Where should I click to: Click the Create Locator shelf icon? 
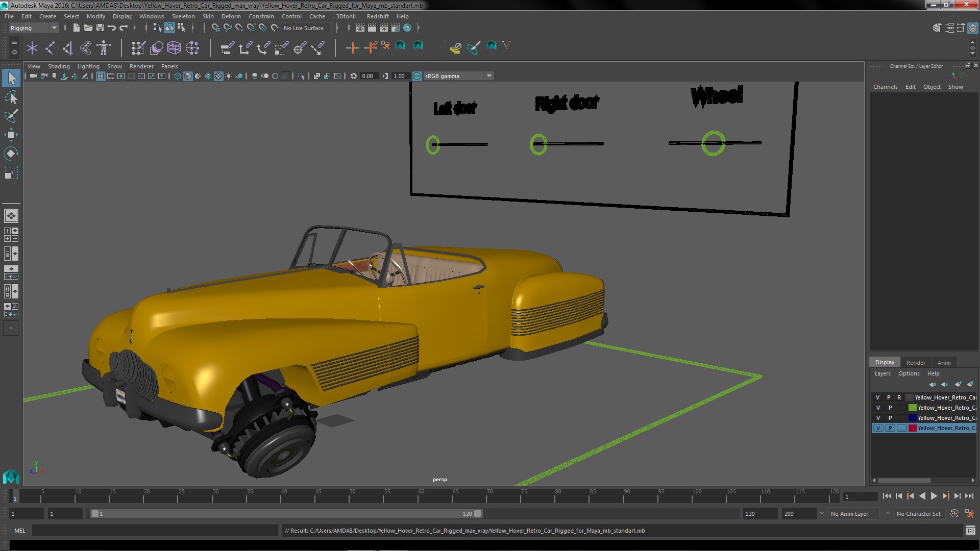click(x=32, y=48)
